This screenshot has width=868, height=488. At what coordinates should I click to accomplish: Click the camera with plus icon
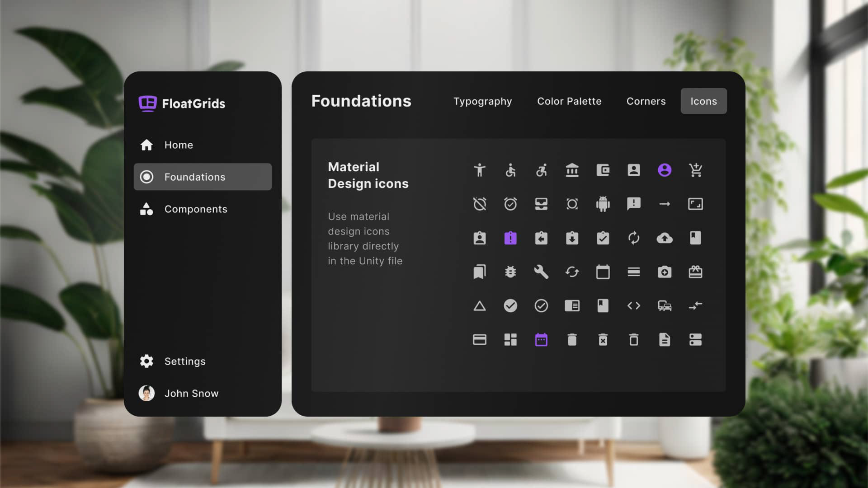(665, 272)
